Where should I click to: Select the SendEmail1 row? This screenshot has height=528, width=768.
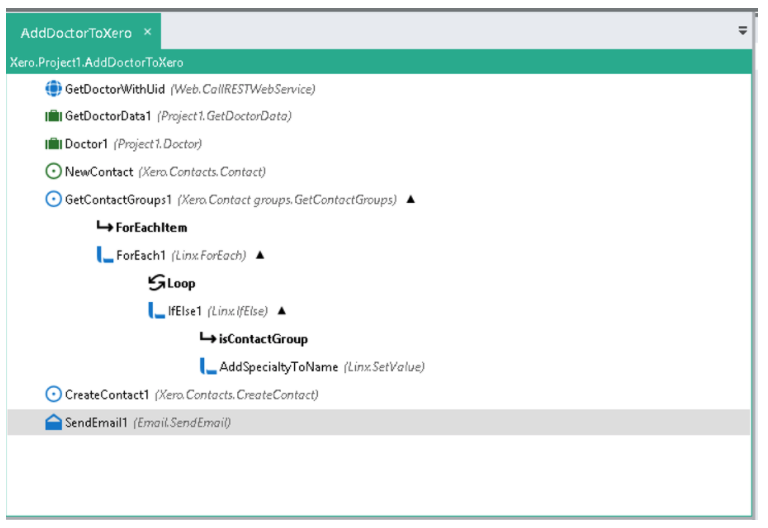pyautogui.click(x=379, y=422)
